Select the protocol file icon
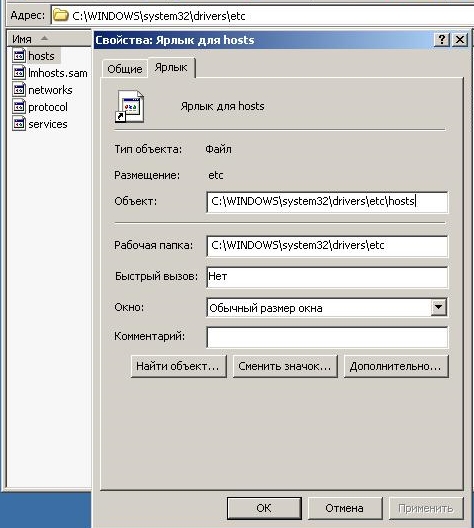This screenshot has height=528, width=474. (19, 107)
